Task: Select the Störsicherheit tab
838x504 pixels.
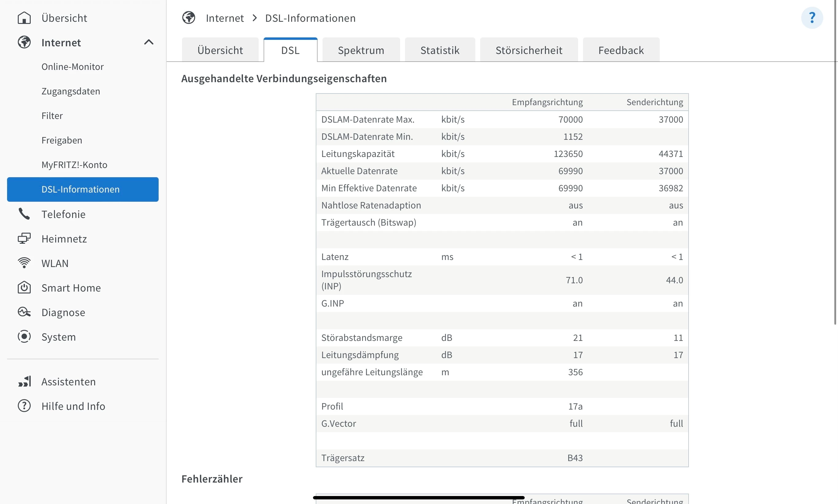Action: pos(529,50)
